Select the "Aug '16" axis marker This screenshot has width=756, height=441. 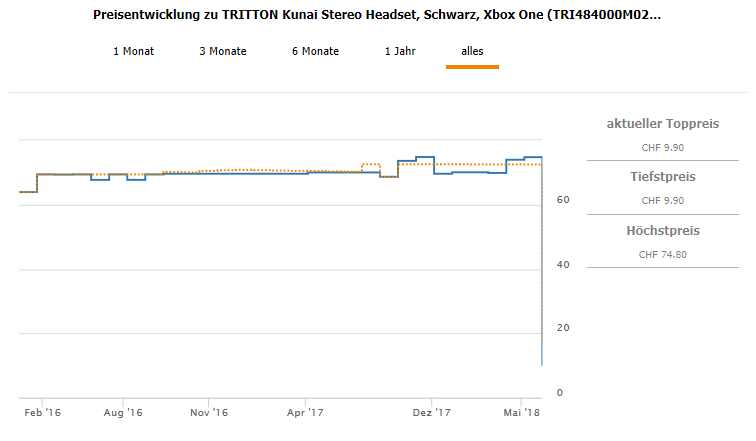pos(123,412)
